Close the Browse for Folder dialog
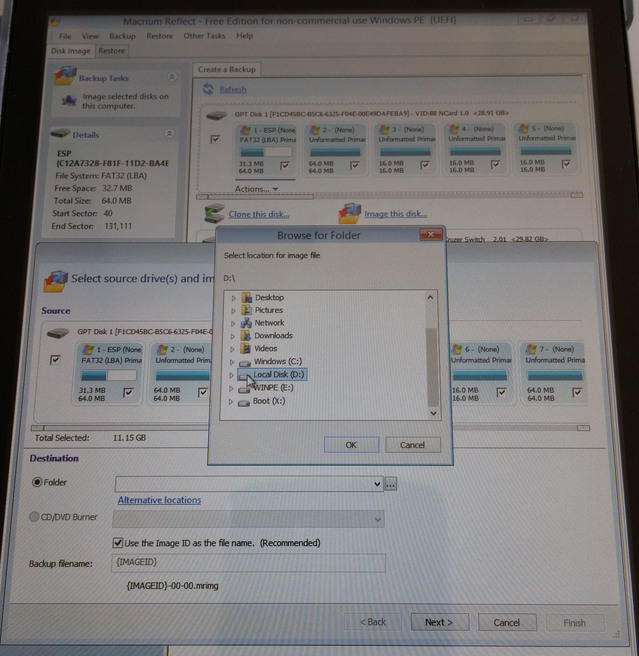This screenshot has width=639, height=656. pos(431,234)
